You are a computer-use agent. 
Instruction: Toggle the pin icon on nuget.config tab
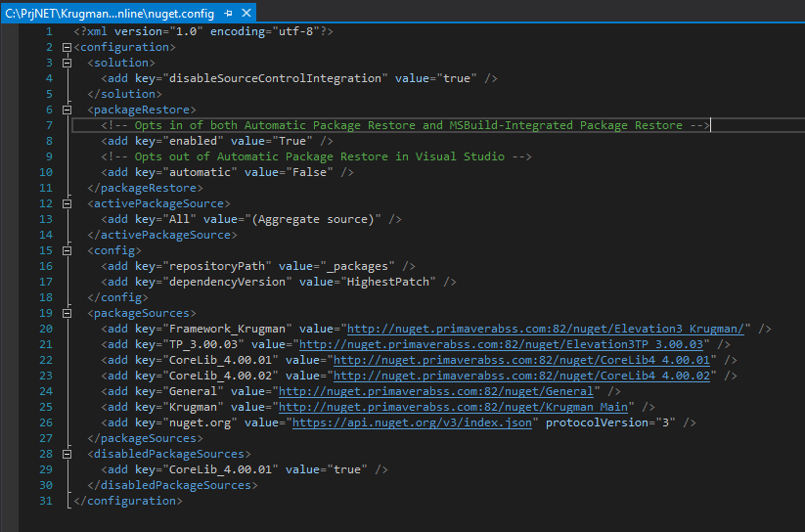229,13
